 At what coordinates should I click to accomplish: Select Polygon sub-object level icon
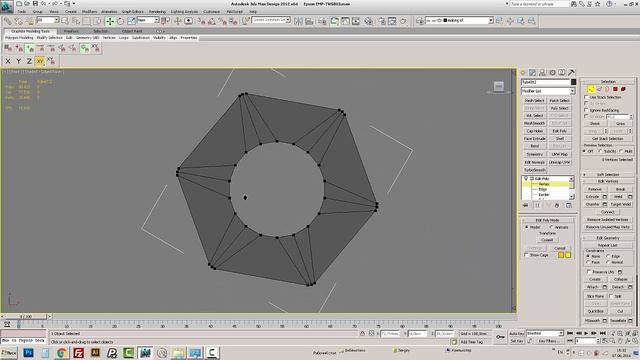(x=615, y=89)
